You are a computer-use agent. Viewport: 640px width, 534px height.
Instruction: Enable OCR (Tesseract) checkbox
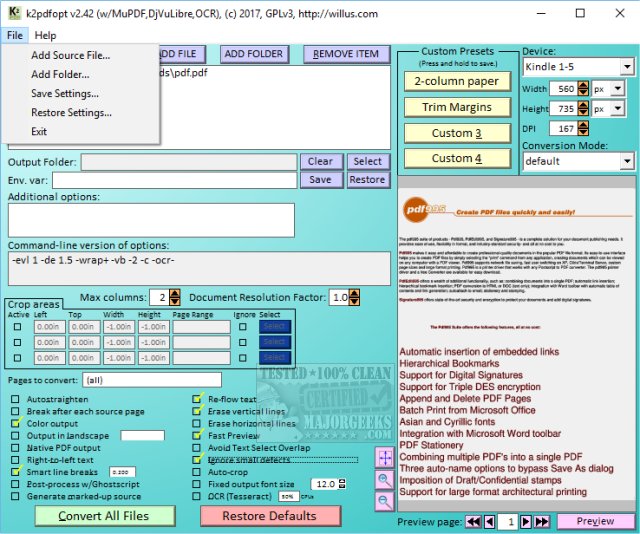[x=197, y=496]
